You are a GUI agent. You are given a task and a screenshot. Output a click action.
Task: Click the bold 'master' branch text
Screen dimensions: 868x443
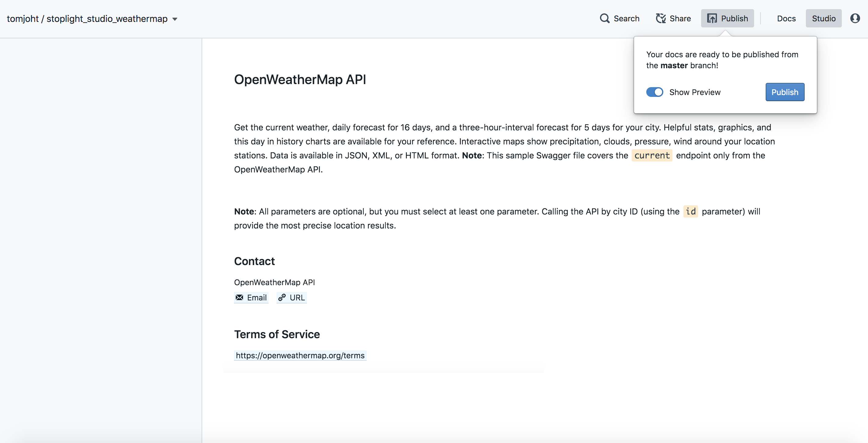click(x=674, y=66)
